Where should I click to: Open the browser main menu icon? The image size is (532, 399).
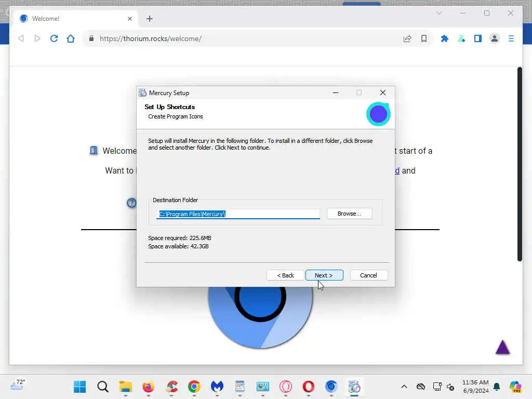point(511,38)
